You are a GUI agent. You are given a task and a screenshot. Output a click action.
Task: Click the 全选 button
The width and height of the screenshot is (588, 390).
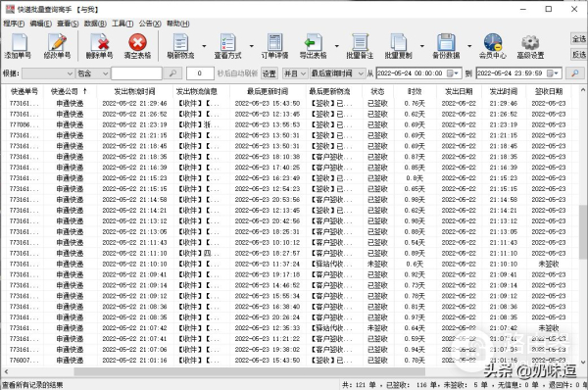coord(578,38)
